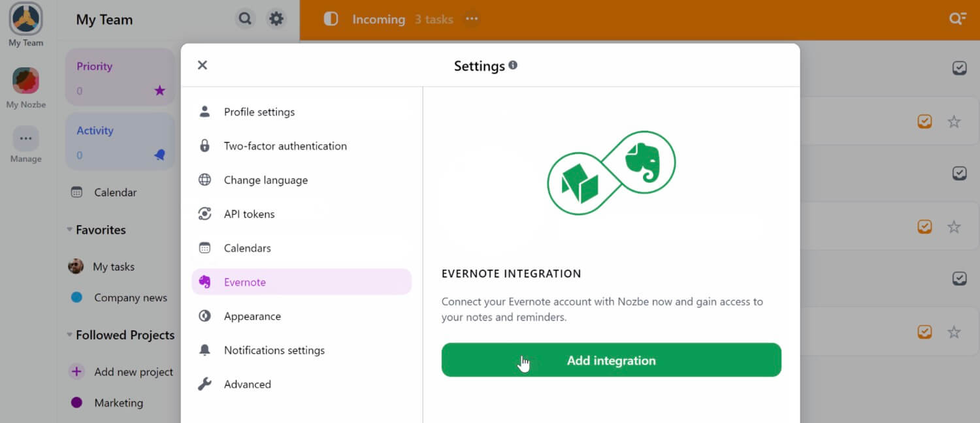This screenshot has width=980, height=423.
Task: Open Appearance settings
Action: 301,316
